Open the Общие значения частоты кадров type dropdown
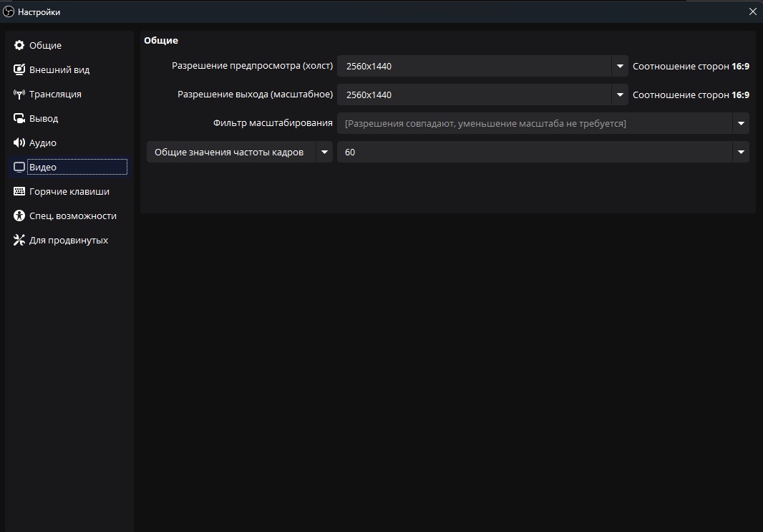 coord(239,152)
